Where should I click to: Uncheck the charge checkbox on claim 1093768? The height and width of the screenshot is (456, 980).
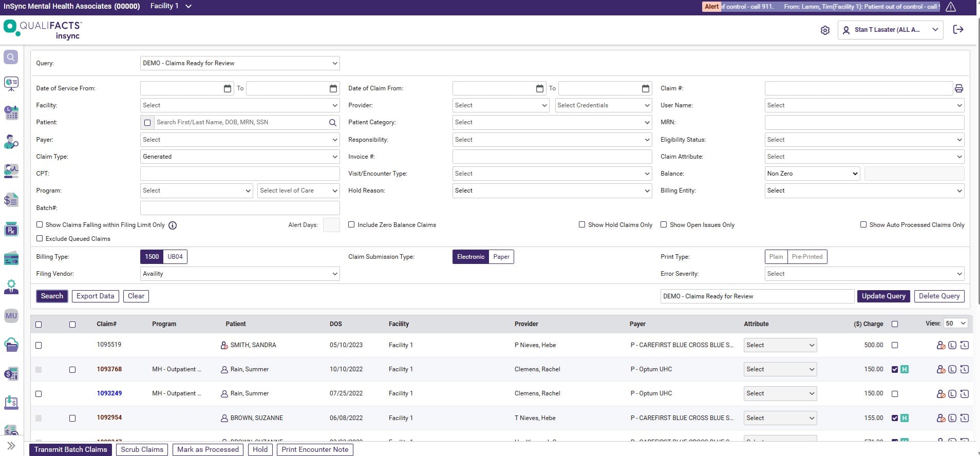click(x=895, y=369)
